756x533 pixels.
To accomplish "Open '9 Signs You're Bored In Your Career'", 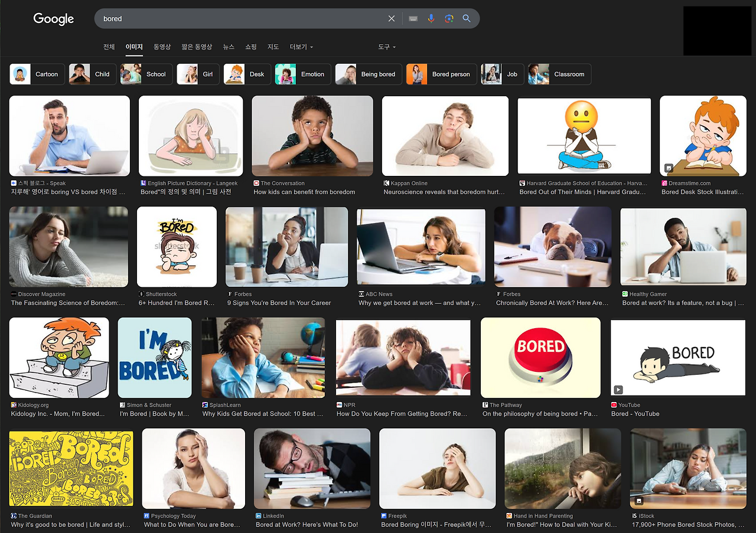I will pos(279,303).
